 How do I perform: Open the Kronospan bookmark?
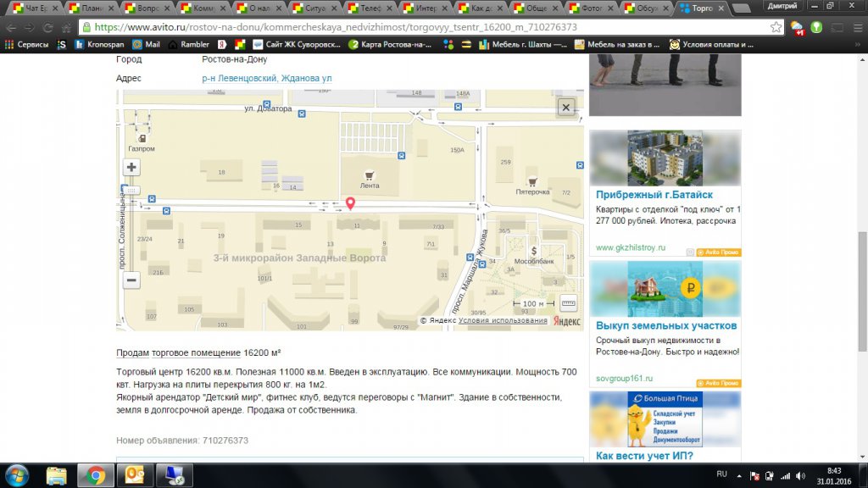(x=99, y=44)
